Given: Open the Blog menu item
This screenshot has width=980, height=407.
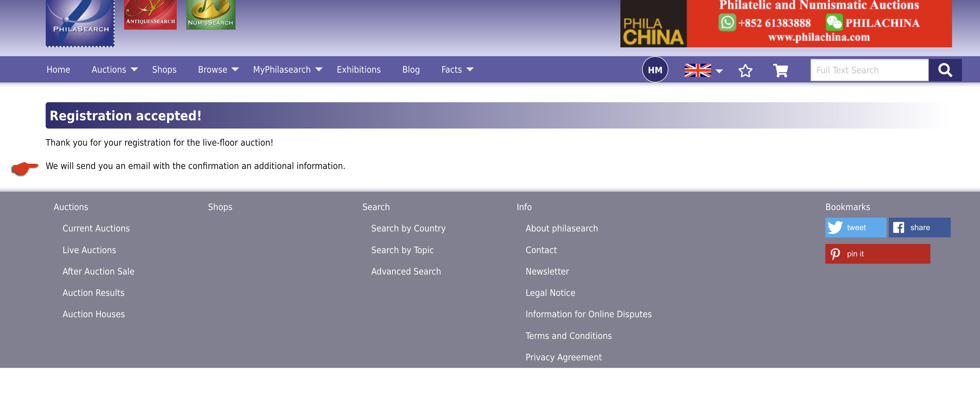Looking at the screenshot, I should pos(411,70).
